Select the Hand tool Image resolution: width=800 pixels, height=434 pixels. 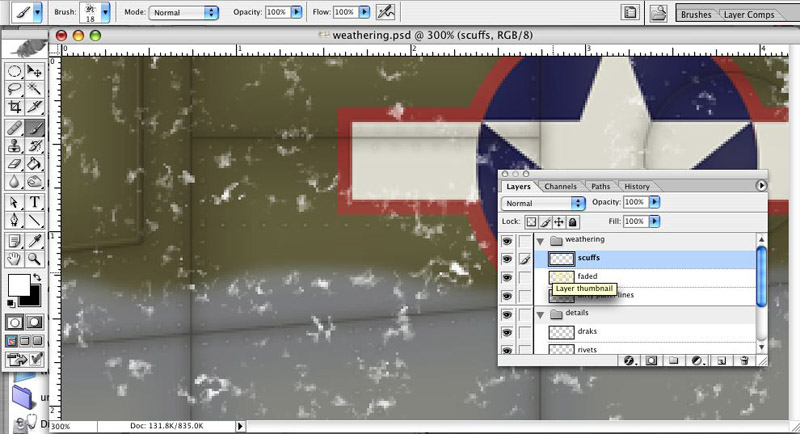[14, 259]
